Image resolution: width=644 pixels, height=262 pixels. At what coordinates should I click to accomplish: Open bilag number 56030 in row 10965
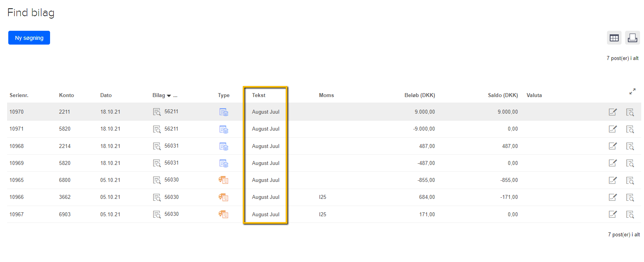[171, 180]
